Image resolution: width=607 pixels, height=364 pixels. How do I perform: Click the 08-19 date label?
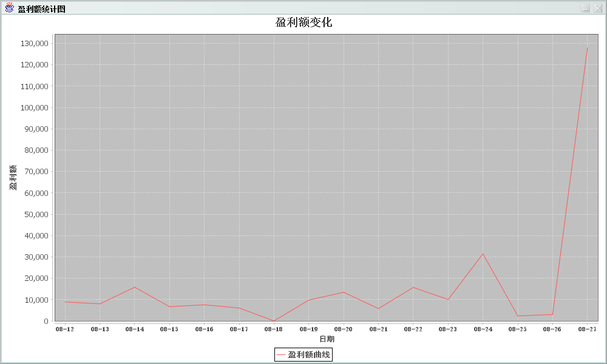[308, 329]
